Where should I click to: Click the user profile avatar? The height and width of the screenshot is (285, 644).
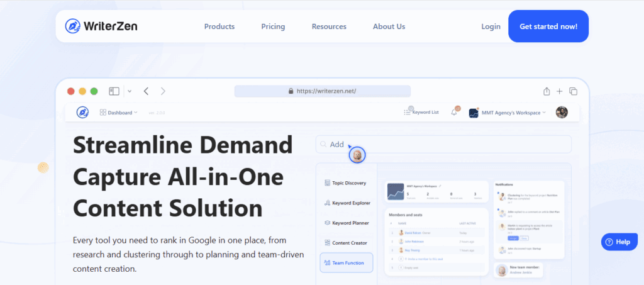coord(562,112)
